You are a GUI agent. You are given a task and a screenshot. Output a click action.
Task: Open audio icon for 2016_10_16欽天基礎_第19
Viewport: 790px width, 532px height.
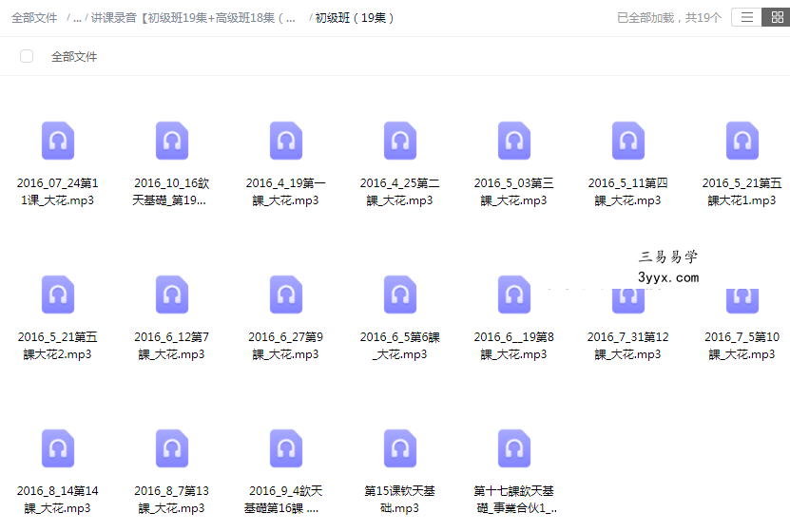[172, 141]
